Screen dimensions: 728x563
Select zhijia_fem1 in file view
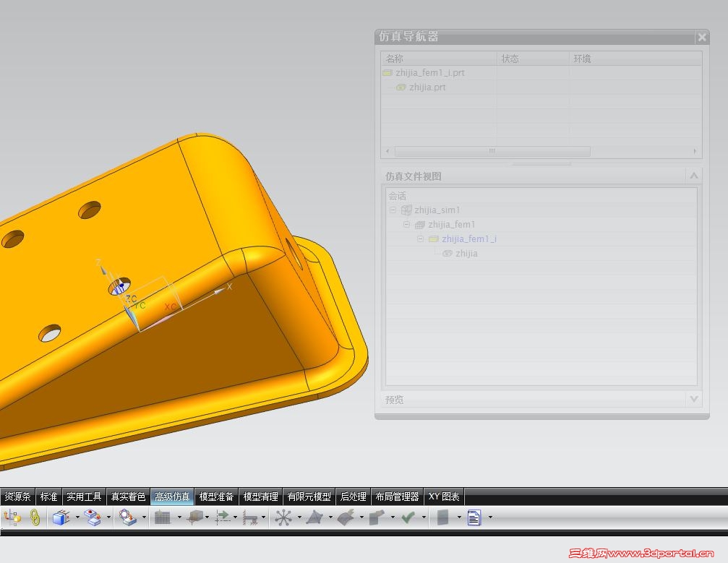point(451,225)
